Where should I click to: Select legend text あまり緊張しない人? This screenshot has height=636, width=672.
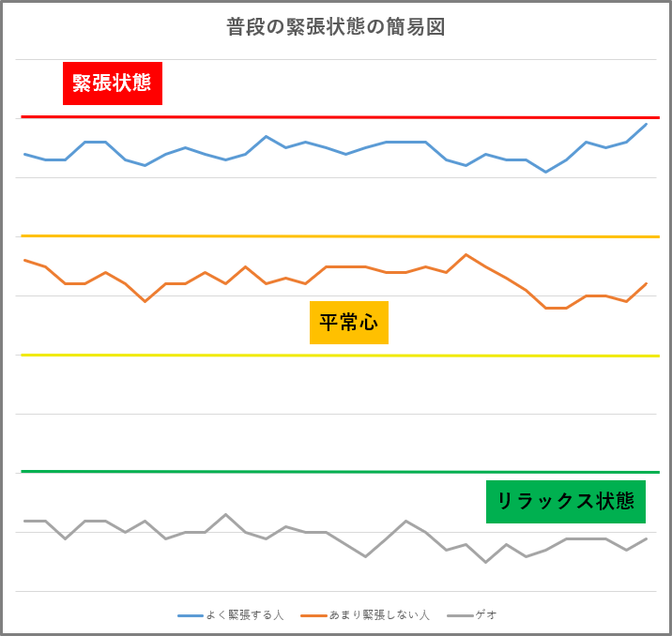[379, 615]
